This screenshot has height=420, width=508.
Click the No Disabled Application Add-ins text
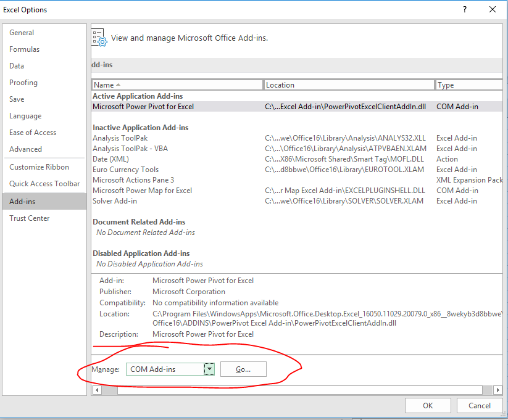149,264
